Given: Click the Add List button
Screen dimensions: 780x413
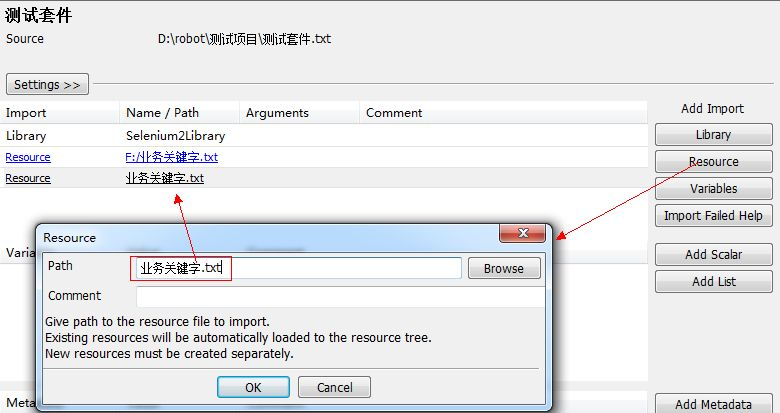Looking at the screenshot, I should [713, 281].
